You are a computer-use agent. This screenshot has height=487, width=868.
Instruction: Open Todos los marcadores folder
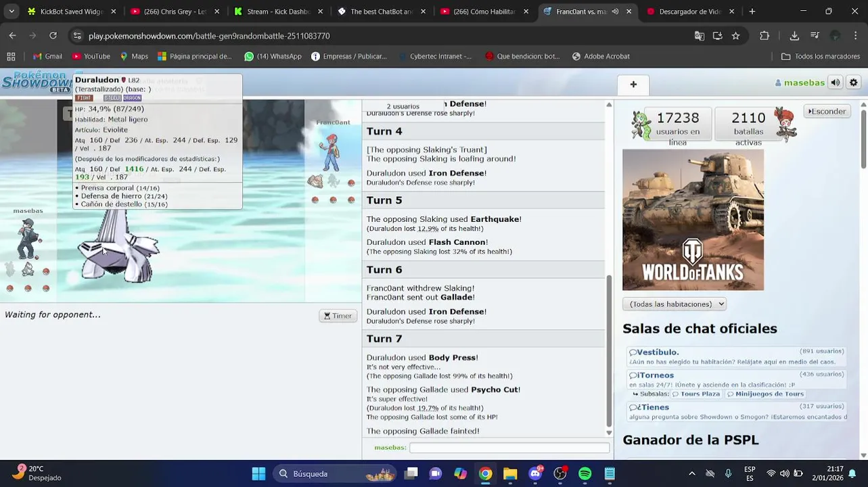(x=820, y=56)
